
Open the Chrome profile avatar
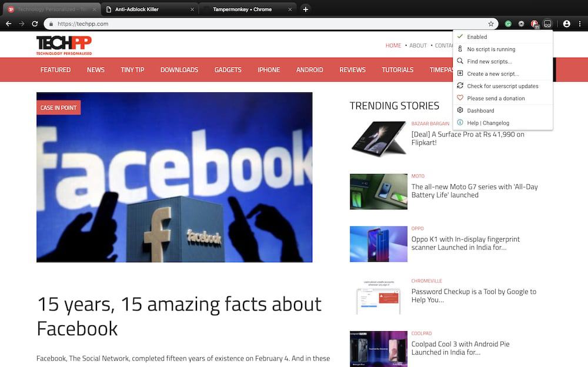[x=567, y=24]
